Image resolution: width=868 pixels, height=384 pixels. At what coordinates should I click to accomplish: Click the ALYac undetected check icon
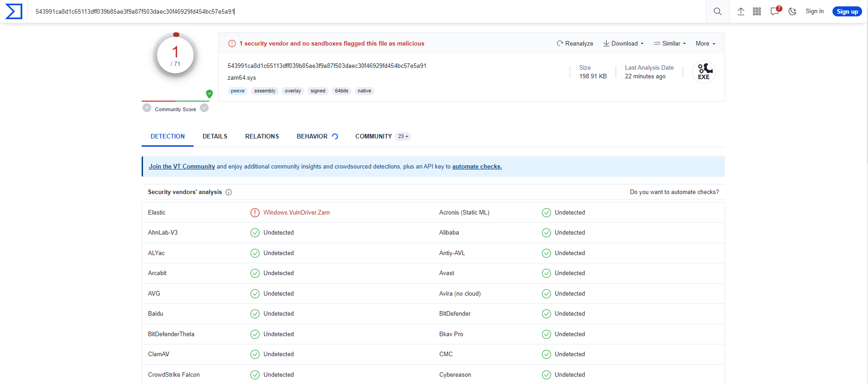255,253
